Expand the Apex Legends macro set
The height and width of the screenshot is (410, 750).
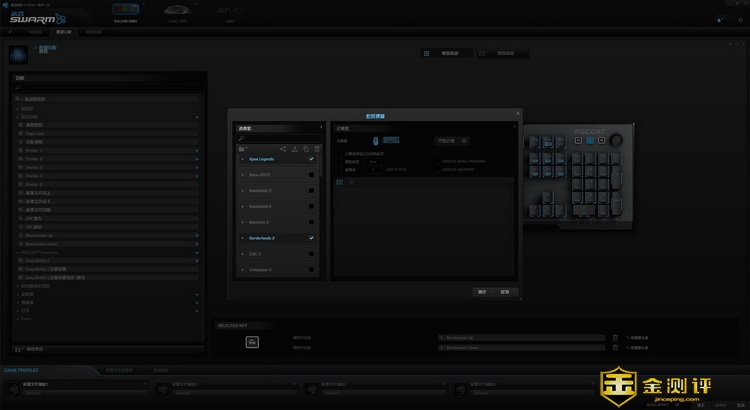pyautogui.click(x=241, y=159)
